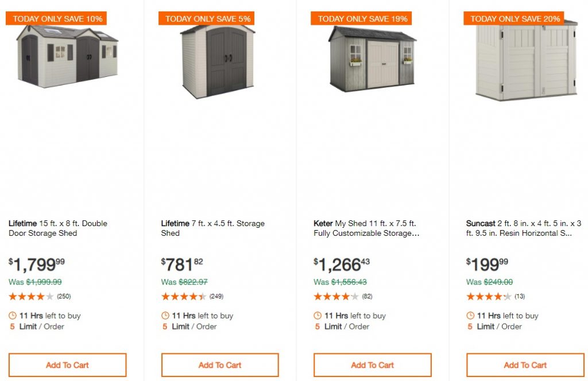This screenshot has width=588, height=381.
Task: Open the Suncast Resin Horizontal shed title link
Action: tap(524, 228)
